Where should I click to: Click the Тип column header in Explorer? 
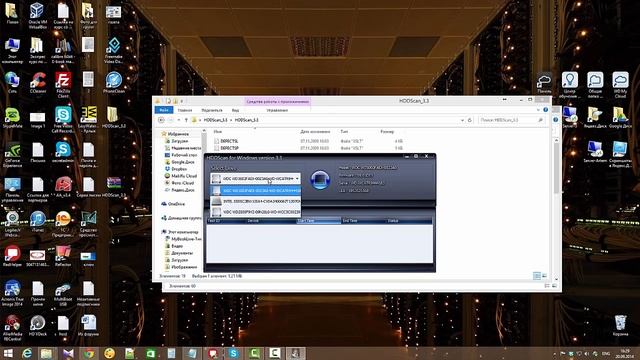344,132
